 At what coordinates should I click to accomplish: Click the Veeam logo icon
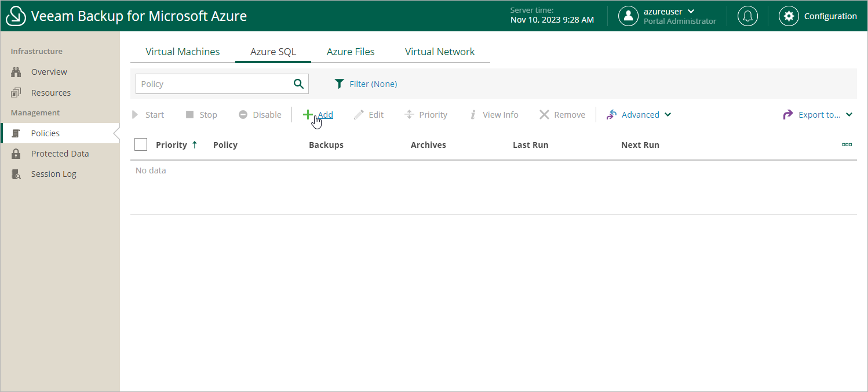coord(16,16)
